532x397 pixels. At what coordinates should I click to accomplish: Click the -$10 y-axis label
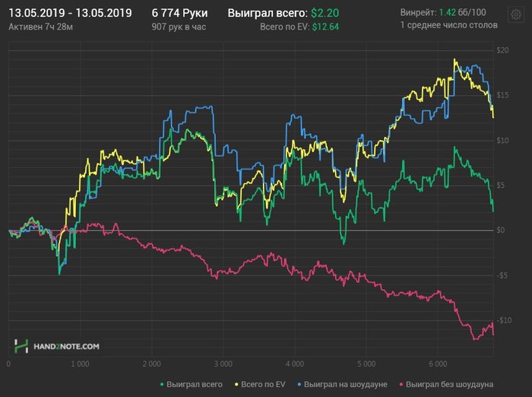pyautogui.click(x=503, y=320)
